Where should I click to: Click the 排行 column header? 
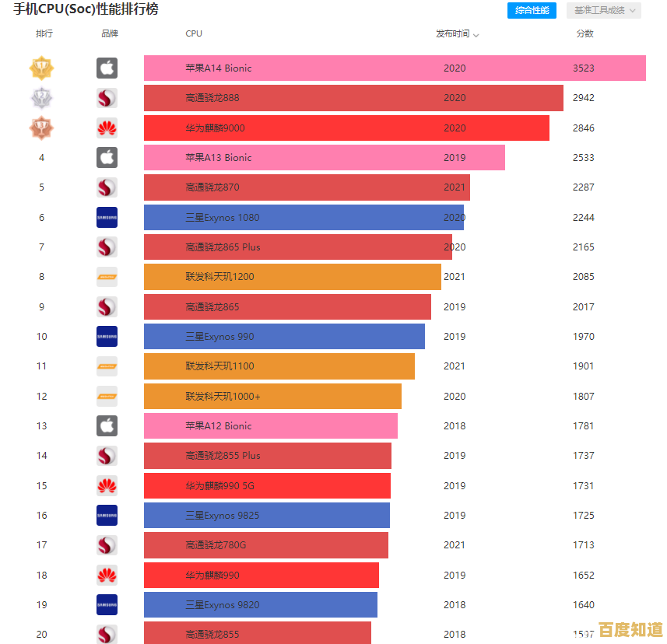coord(44,34)
